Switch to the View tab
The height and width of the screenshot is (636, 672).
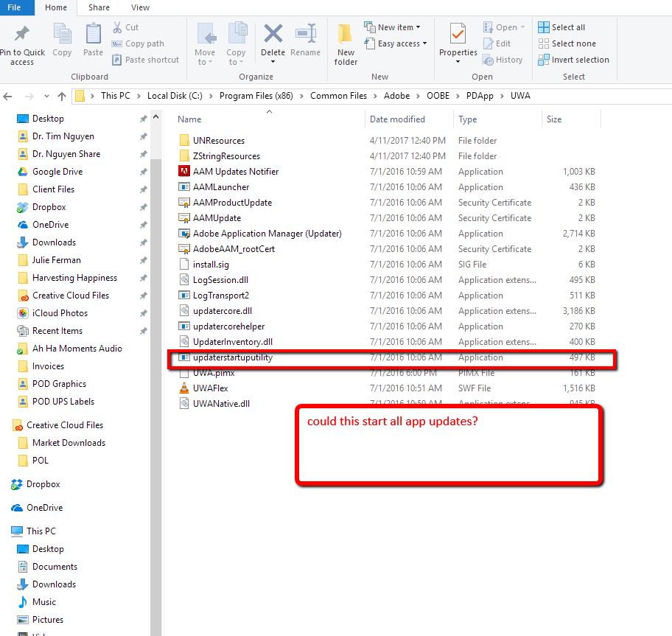[140, 7]
